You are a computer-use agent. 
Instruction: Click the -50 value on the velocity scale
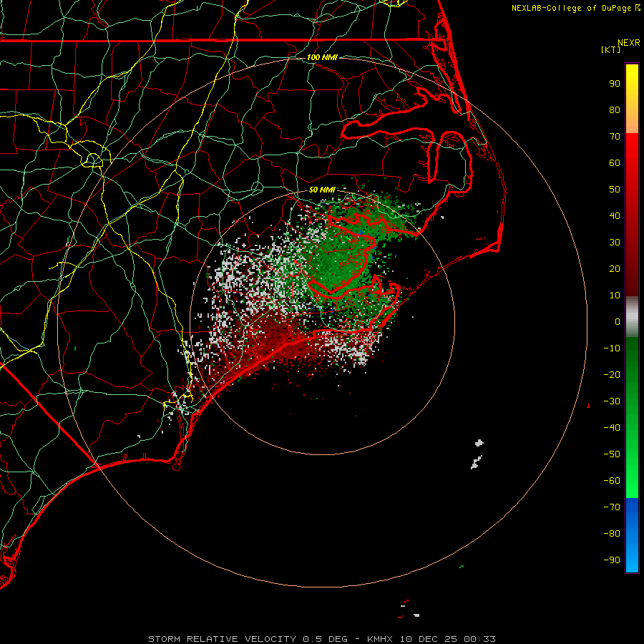[612, 454]
